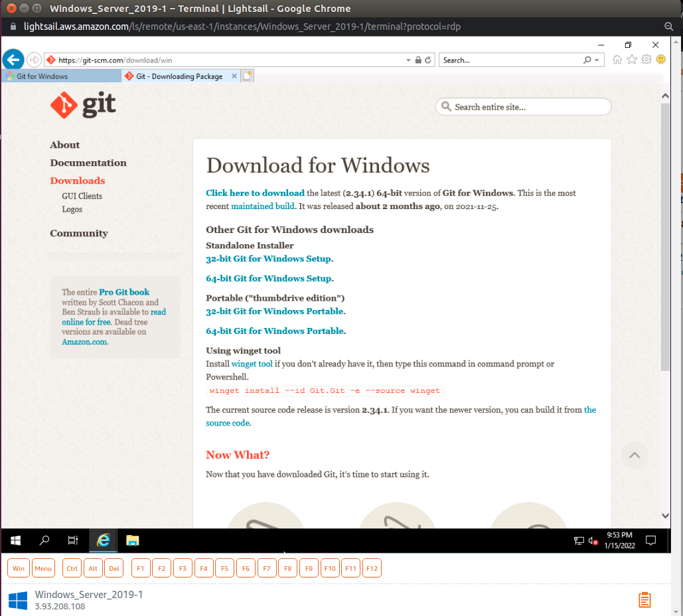Click the F5 key button

click(x=224, y=568)
